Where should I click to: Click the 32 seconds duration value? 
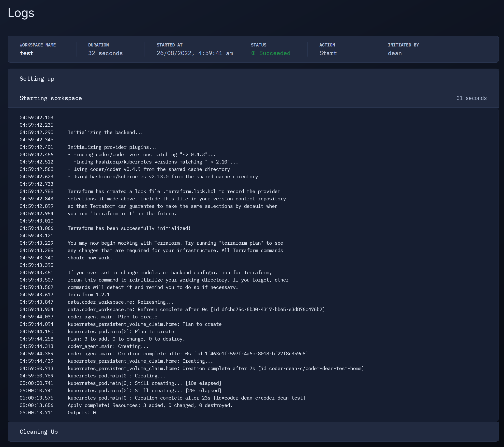click(105, 53)
